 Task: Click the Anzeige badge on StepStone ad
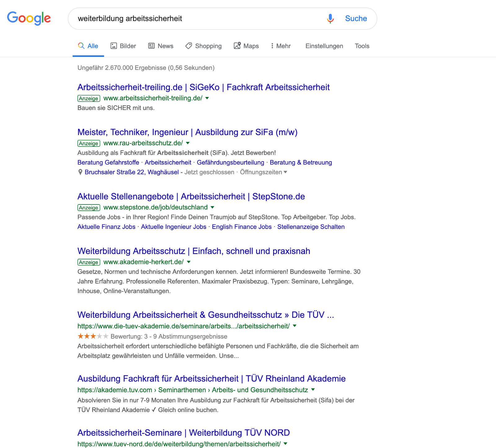(89, 208)
